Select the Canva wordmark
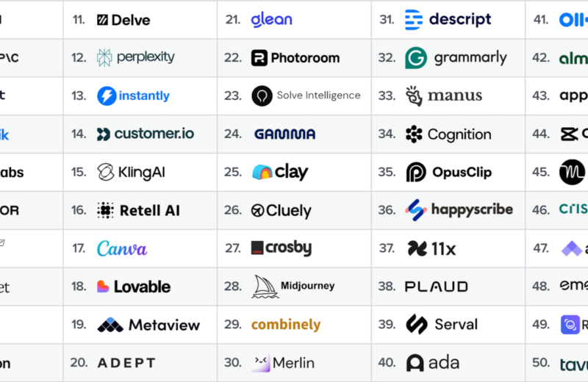Screen dimensions: 588x382 tap(122, 248)
